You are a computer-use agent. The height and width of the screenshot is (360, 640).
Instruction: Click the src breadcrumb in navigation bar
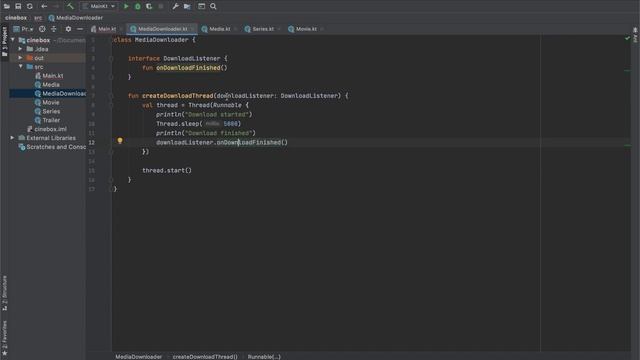[x=38, y=18]
